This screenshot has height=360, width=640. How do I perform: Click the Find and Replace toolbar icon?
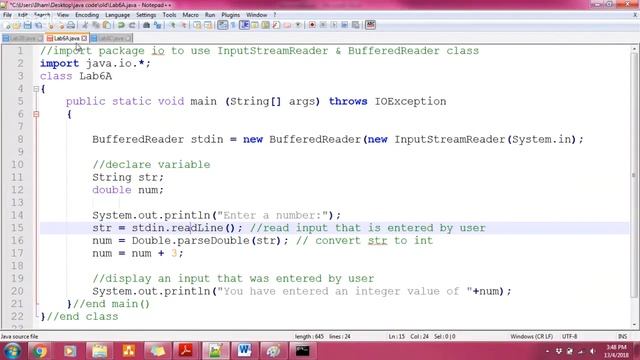pyautogui.click(x=157, y=25)
